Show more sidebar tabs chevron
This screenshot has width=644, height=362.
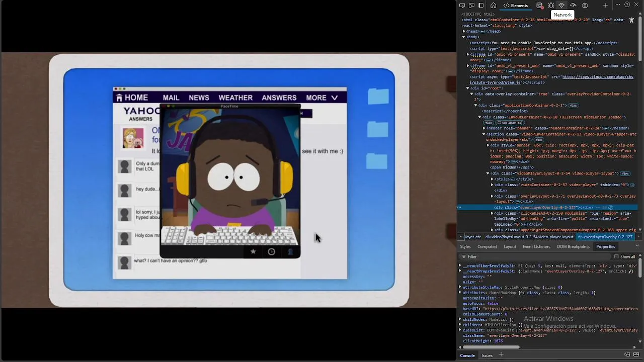tap(637, 246)
